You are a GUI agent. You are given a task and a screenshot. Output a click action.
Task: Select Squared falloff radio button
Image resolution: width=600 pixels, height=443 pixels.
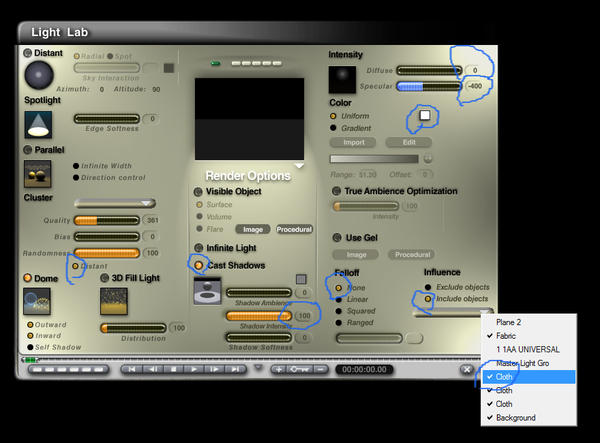click(339, 311)
